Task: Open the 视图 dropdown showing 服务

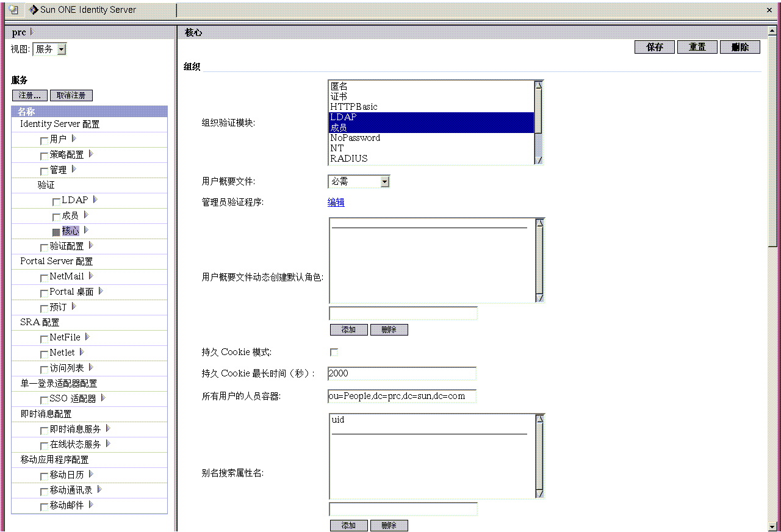Action: click(x=49, y=49)
